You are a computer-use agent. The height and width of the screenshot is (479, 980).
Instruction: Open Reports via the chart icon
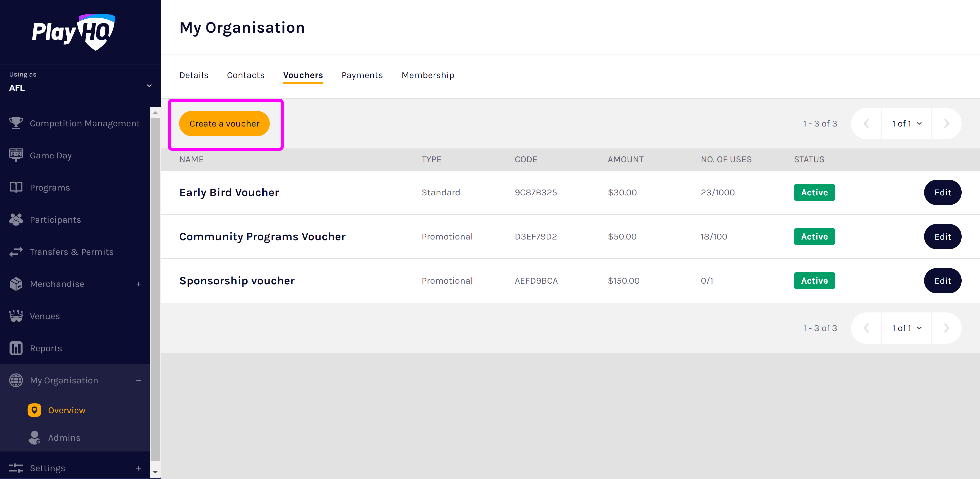[16, 348]
